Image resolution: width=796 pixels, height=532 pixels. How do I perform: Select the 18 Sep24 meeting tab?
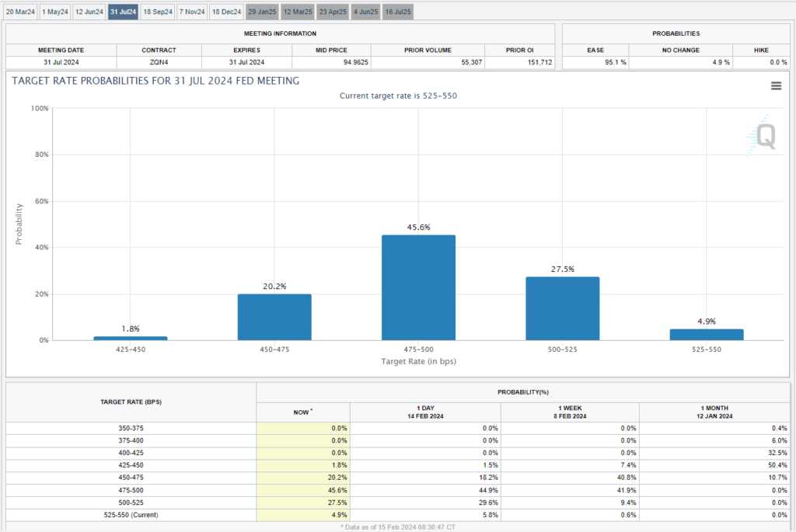tap(158, 12)
